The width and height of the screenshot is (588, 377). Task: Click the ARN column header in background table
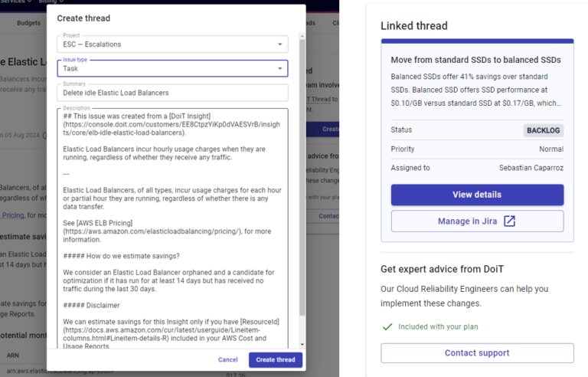(x=13, y=356)
